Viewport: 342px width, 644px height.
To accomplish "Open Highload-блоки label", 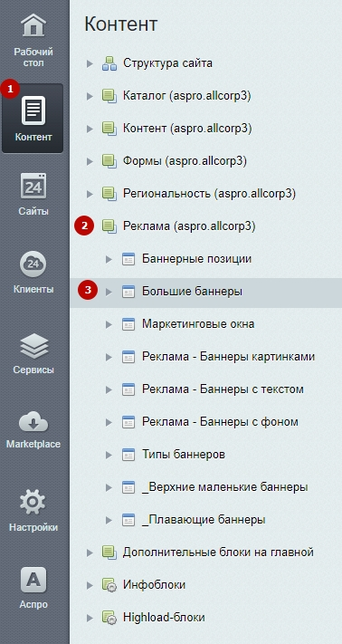I will pyautogui.click(x=164, y=617).
